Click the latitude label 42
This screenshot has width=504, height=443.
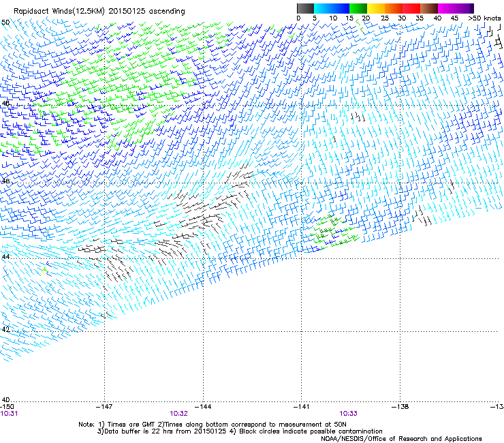[x=5, y=329]
